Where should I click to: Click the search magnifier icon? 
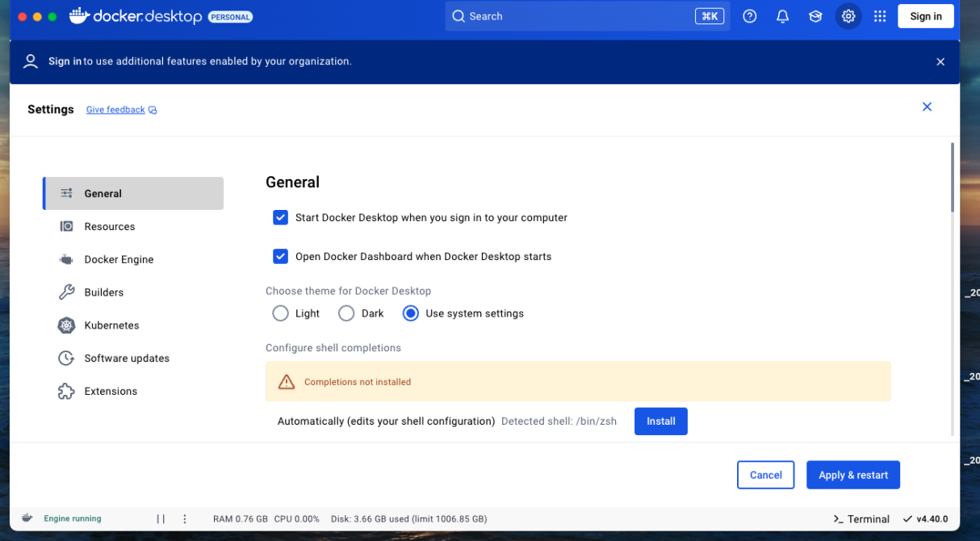click(459, 16)
